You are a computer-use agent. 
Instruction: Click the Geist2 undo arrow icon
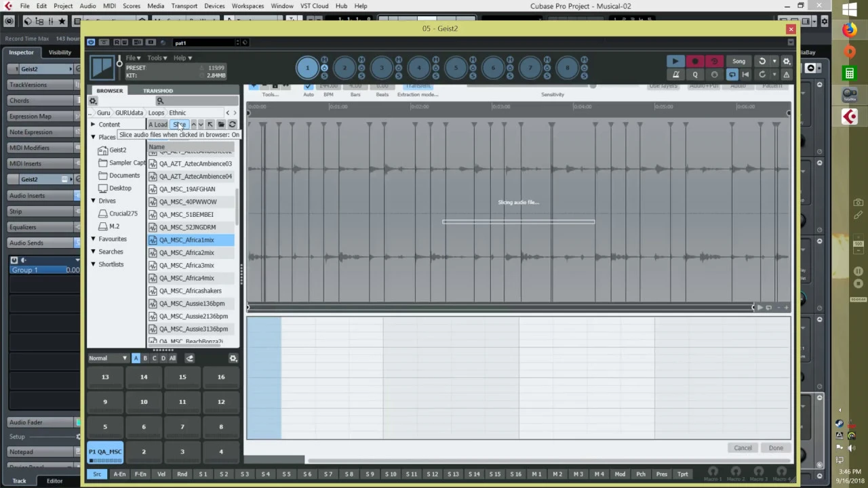pos(762,61)
